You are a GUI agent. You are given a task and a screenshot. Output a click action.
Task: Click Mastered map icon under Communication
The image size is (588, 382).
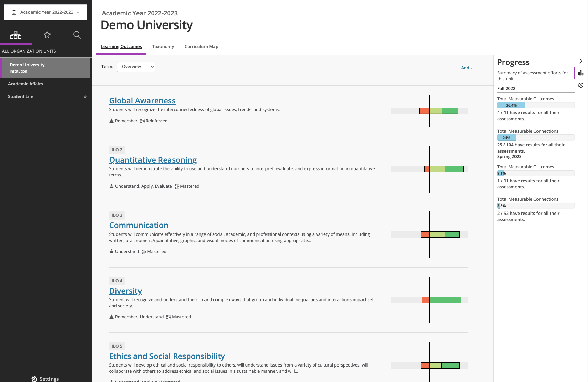tap(144, 252)
